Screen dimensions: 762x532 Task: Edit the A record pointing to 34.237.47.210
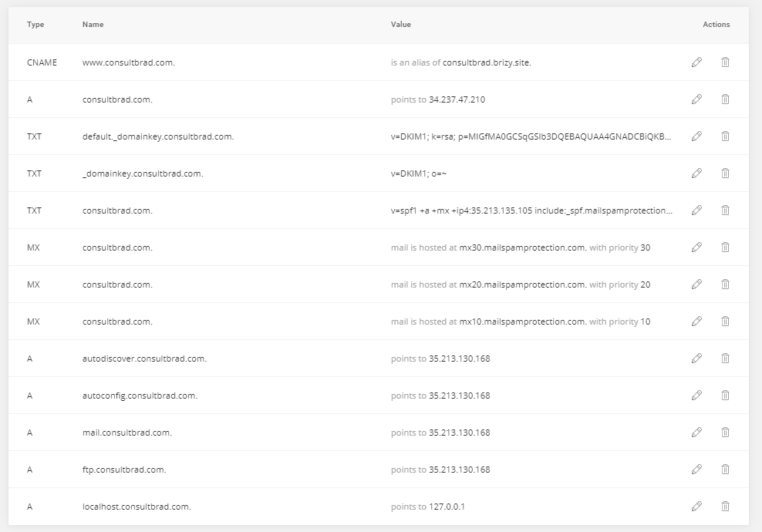(696, 99)
